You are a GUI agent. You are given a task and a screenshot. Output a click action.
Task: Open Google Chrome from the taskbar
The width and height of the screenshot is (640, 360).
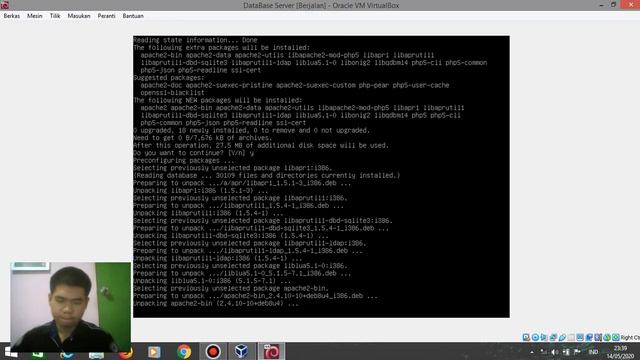click(x=184, y=351)
